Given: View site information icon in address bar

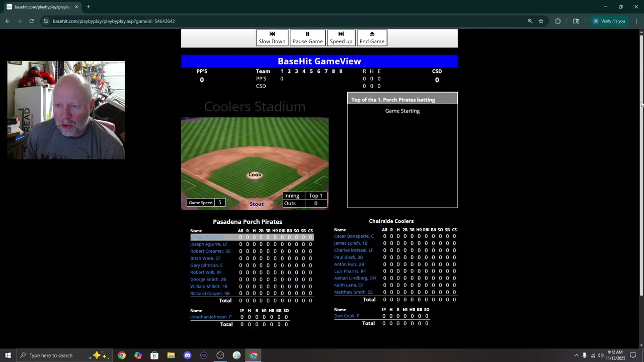Looking at the screenshot, I should 46,21.
